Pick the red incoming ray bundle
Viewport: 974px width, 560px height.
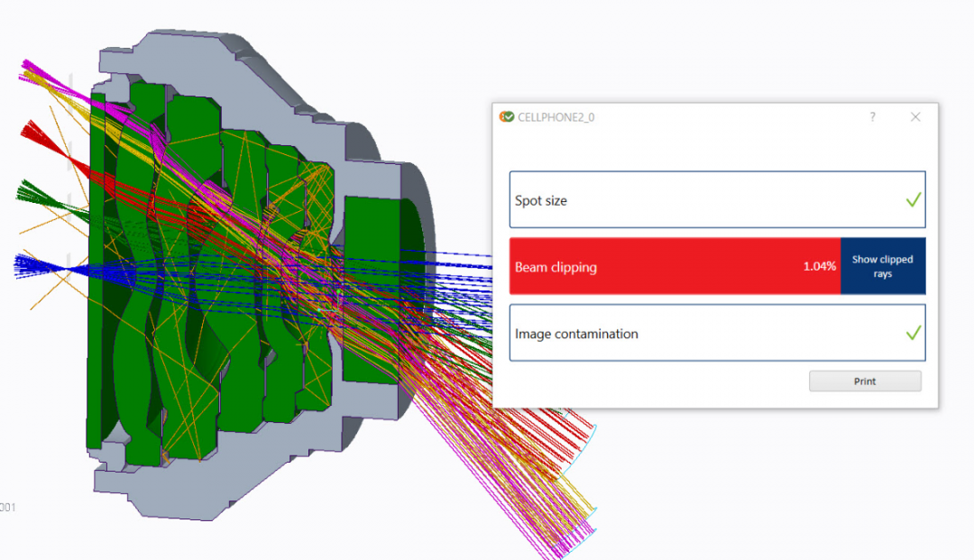coord(38,133)
